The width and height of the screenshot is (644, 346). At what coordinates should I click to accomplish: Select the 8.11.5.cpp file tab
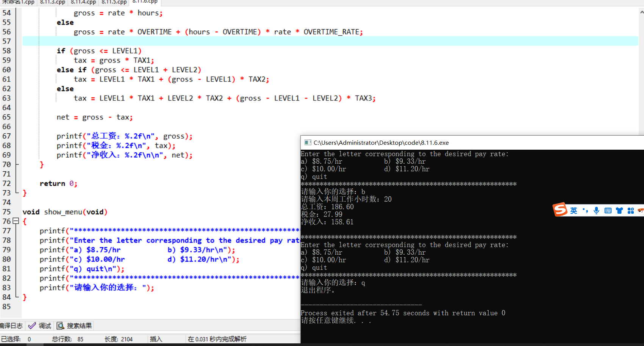114,2
